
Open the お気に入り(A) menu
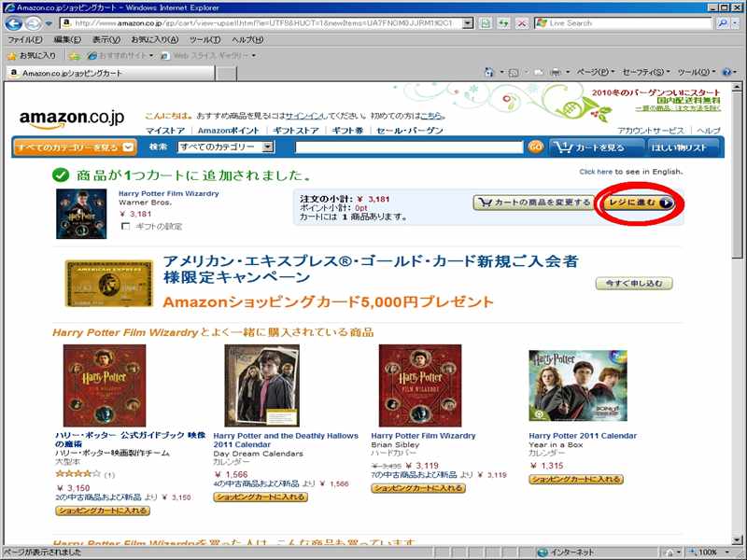(154, 40)
